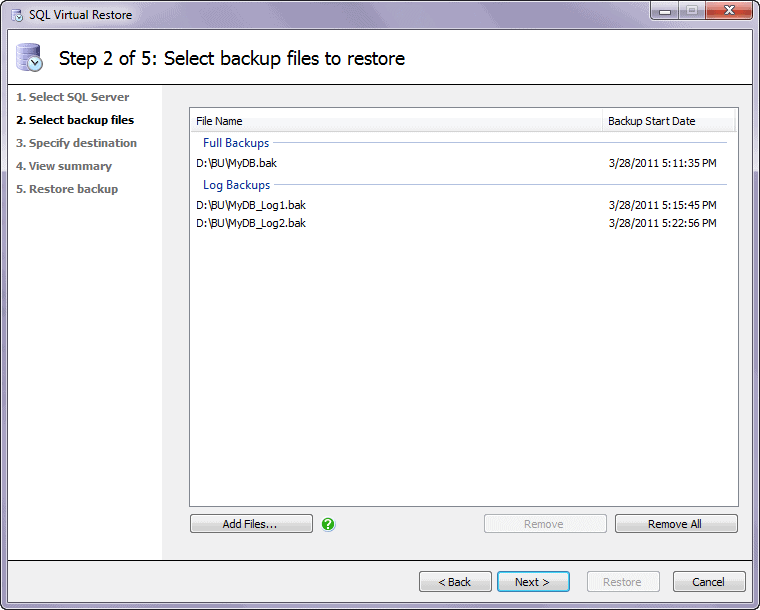The width and height of the screenshot is (760, 610).
Task: Select step 1 Select SQL Server
Action: 72,97
